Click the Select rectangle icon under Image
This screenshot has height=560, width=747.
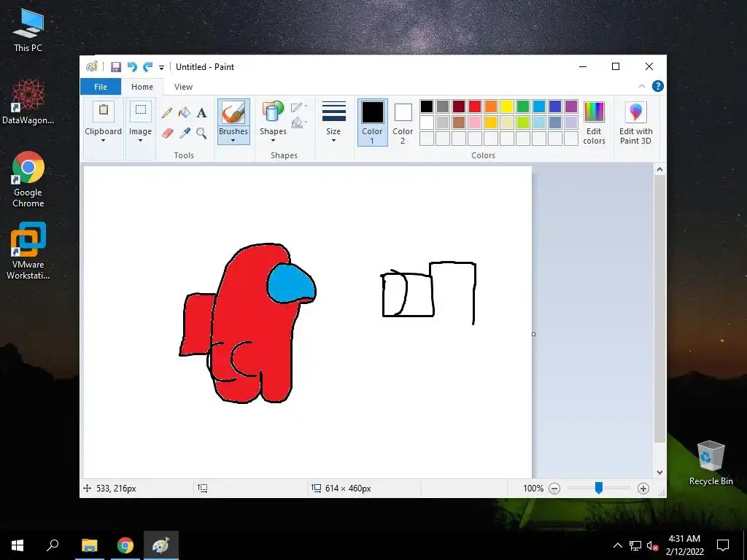click(x=141, y=111)
